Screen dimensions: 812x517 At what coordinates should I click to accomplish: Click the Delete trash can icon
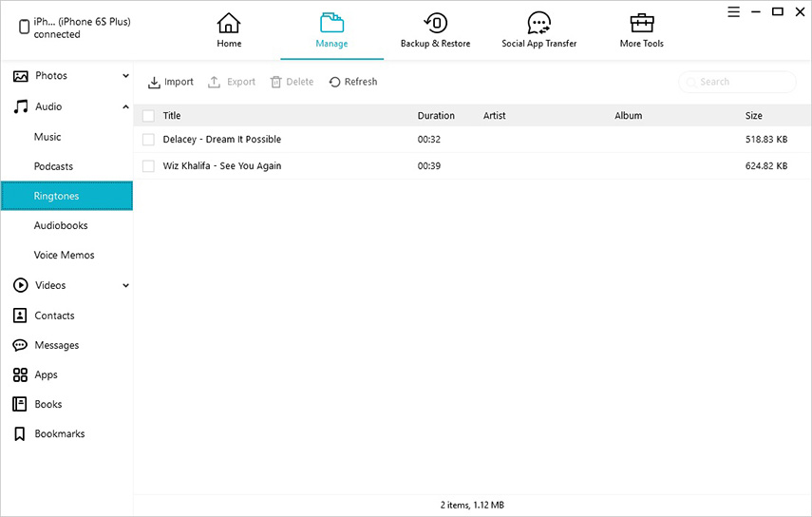[x=276, y=82]
